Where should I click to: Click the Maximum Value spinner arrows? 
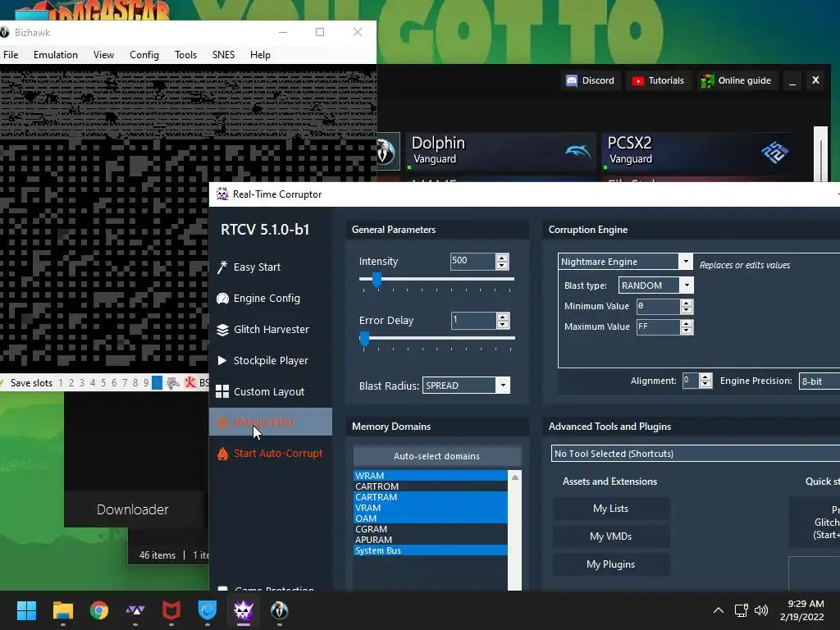tap(687, 326)
